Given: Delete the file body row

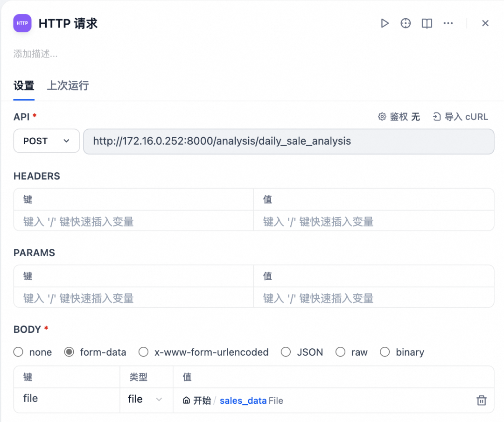Looking at the screenshot, I should [482, 401].
